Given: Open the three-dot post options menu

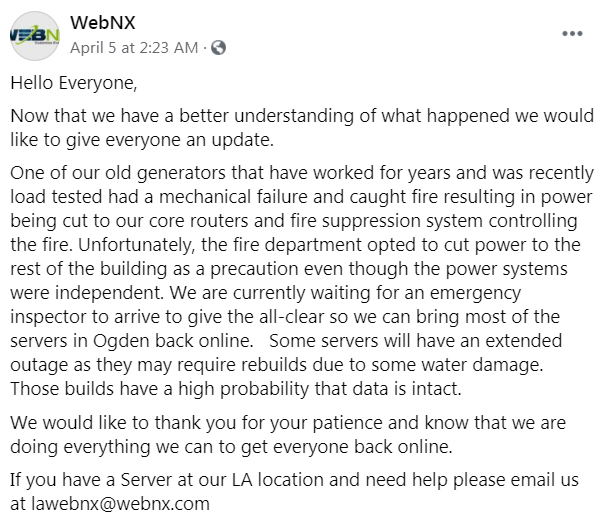Looking at the screenshot, I should click(x=572, y=34).
